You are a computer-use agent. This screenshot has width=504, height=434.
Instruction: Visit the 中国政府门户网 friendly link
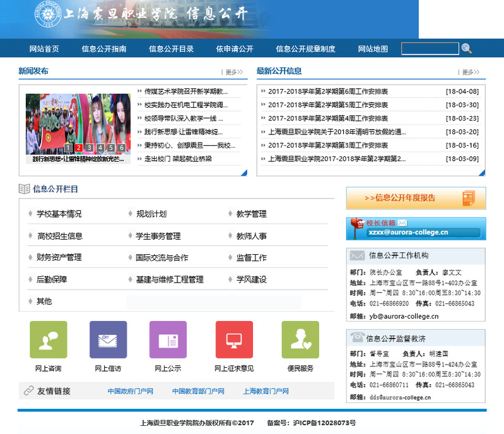tap(131, 391)
